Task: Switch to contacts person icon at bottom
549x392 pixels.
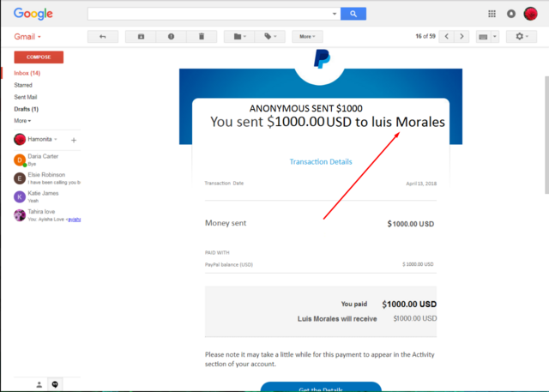Action: [x=39, y=384]
